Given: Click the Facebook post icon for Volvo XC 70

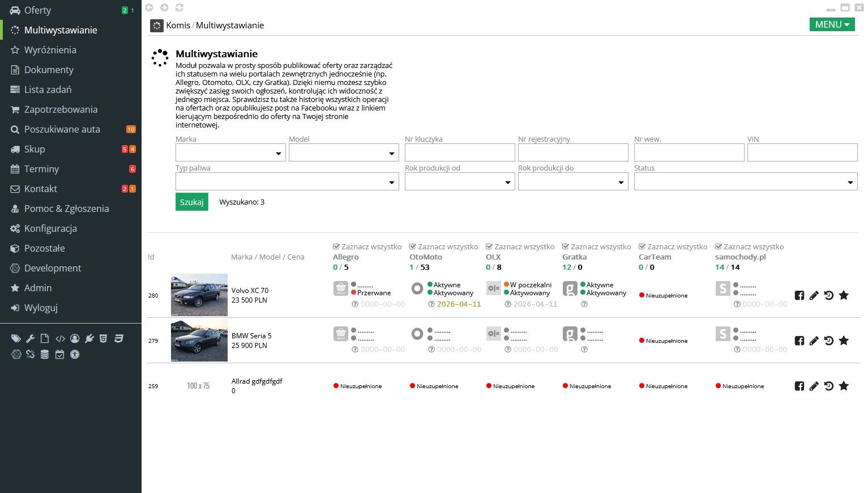Looking at the screenshot, I should click(799, 295).
